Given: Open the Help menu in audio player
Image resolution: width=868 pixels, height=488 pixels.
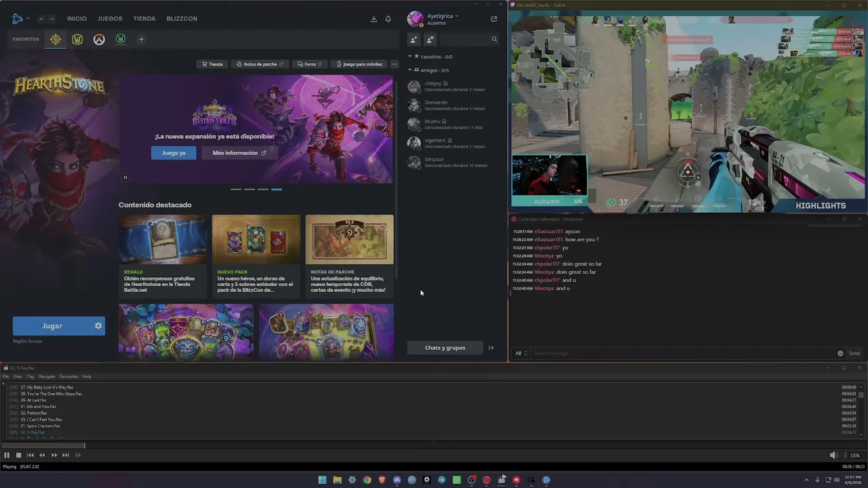Looking at the screenshot, I should [x=87, y=377].
